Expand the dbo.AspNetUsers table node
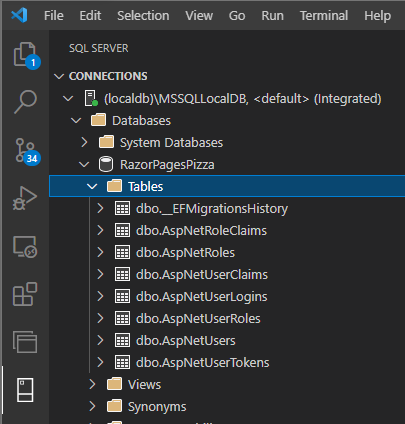The height and width of the screenshot is (424, 405). pos(100,340)
